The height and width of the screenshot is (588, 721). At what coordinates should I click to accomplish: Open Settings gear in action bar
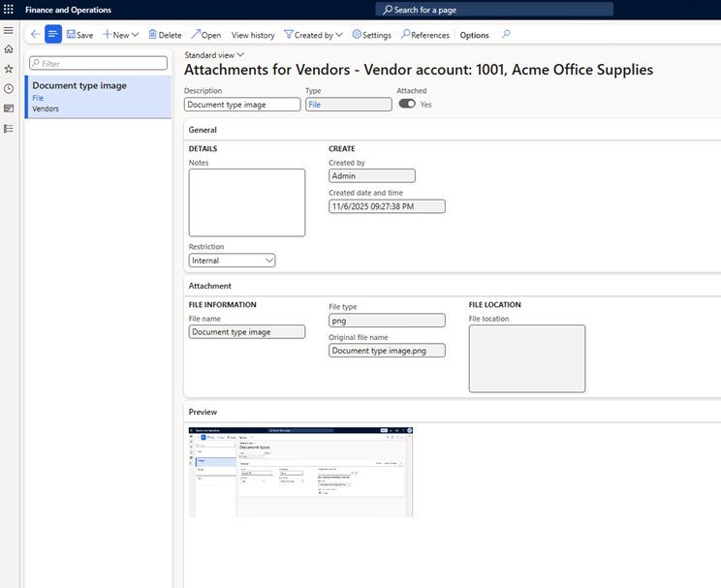click(371, 35)
